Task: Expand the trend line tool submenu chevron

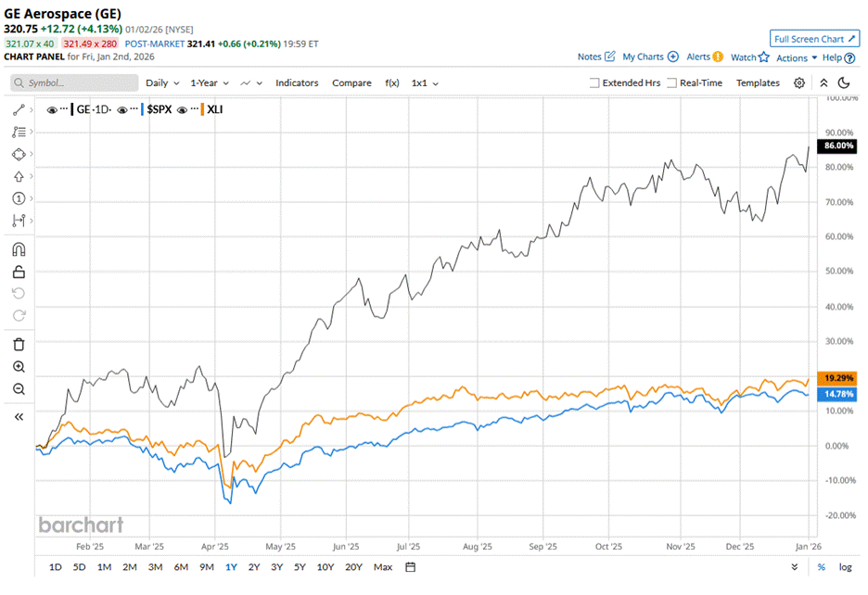Action: [31, 109]
